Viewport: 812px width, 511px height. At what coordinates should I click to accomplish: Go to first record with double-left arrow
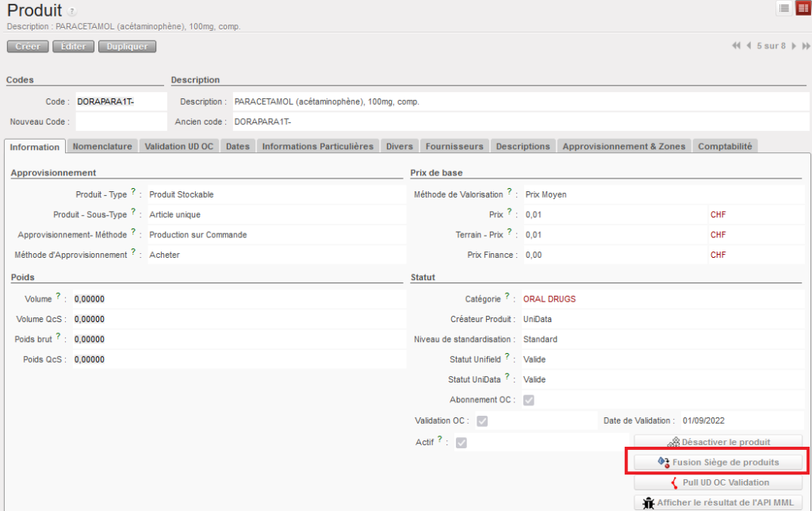[x=737, y=46]
